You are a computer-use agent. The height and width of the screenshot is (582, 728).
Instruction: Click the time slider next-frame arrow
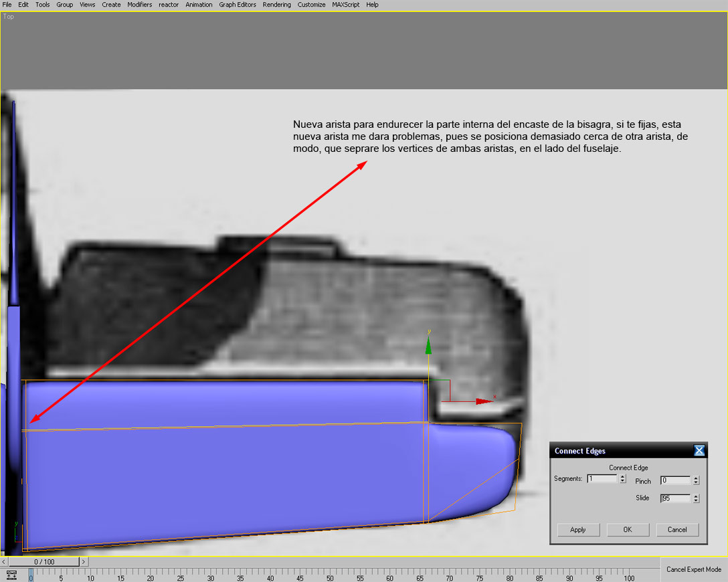click(x=83, y=561)
